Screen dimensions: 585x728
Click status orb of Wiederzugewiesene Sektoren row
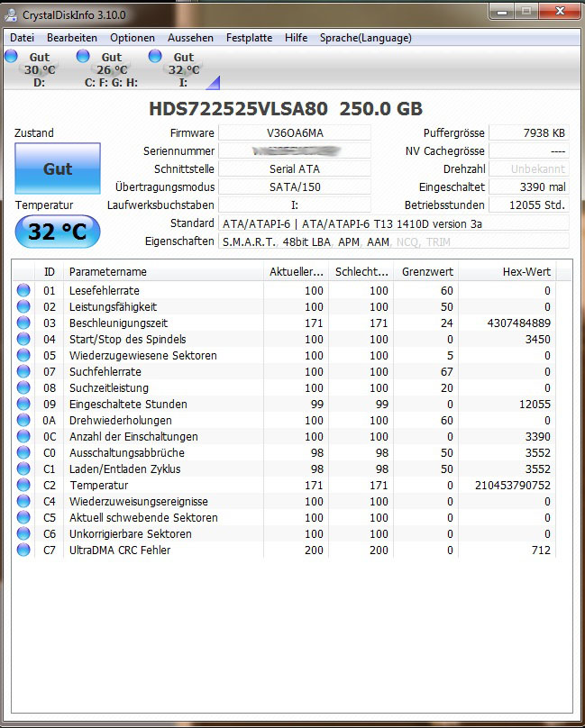coord(23,355)
